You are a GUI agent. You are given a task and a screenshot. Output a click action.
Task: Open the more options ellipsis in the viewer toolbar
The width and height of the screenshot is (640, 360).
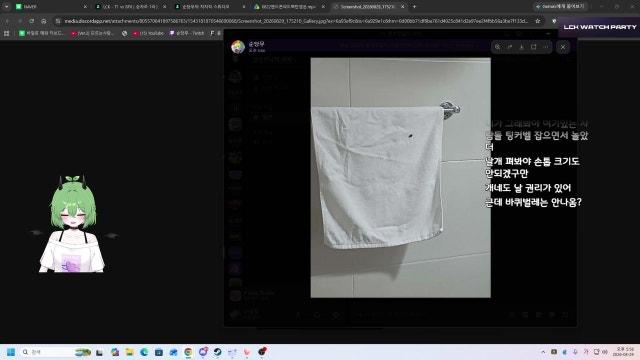pos(546,47)
